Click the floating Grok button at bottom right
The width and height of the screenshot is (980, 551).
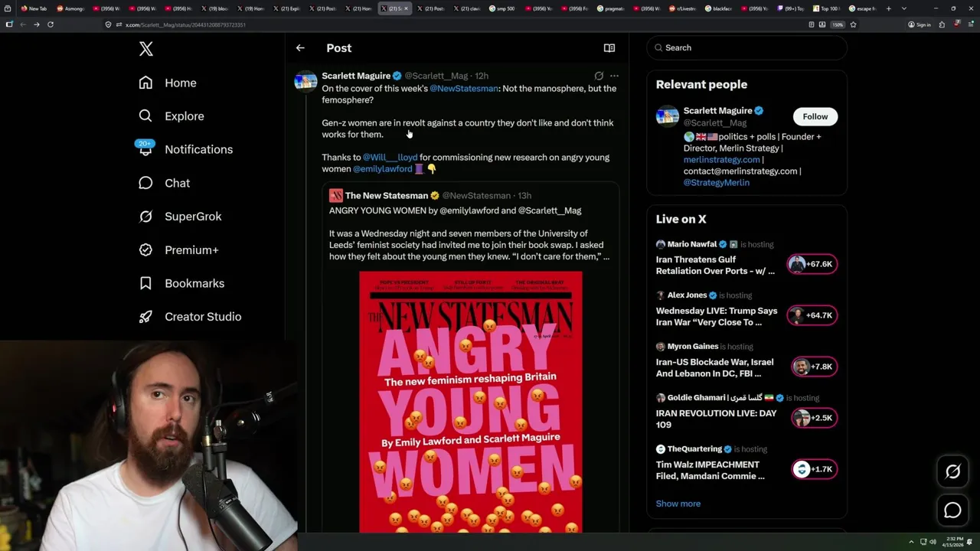pyautogui.click(x=952, y=472)
